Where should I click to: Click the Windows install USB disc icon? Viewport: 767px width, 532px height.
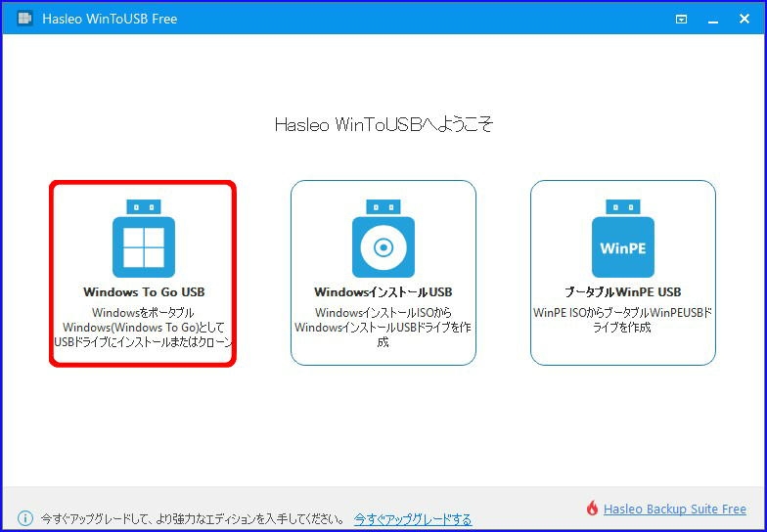pyautogui.click(x=383, y=239)
